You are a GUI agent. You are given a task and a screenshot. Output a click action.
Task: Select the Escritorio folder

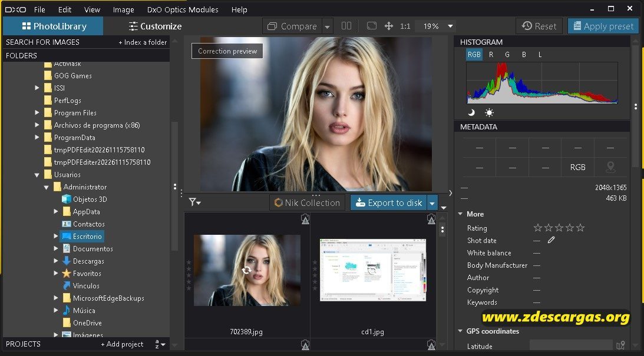82,236
